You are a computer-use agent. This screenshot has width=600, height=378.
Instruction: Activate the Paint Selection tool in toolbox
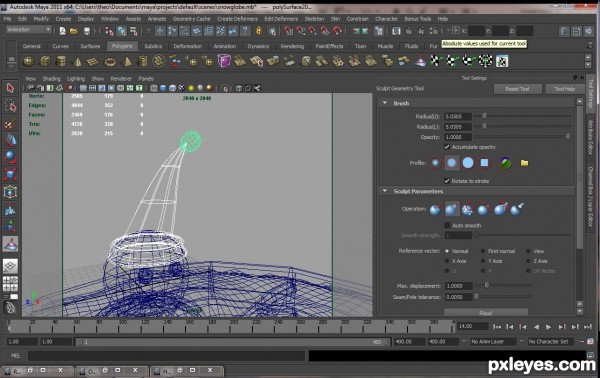pos(10,123)
